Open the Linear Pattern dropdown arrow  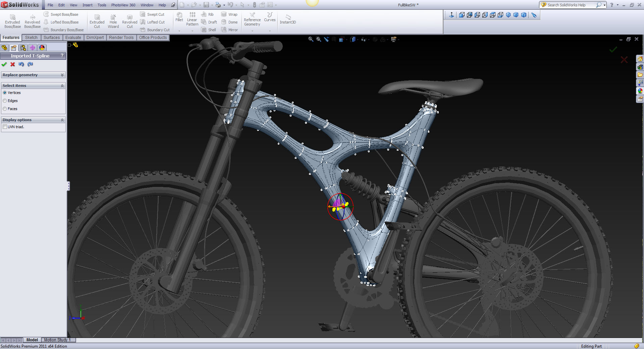192,31
